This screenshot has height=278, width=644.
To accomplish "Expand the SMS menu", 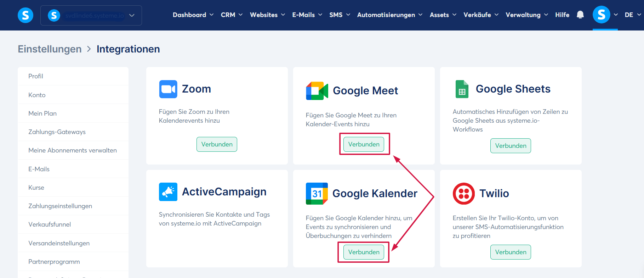I will (340, 15).
